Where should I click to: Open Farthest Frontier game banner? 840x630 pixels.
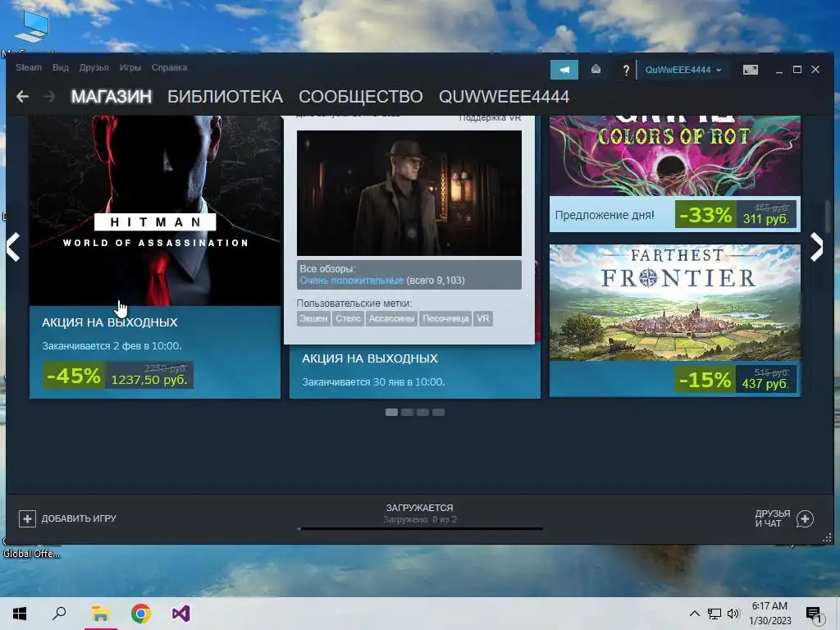pyautogui.click(x=675, y=303)
